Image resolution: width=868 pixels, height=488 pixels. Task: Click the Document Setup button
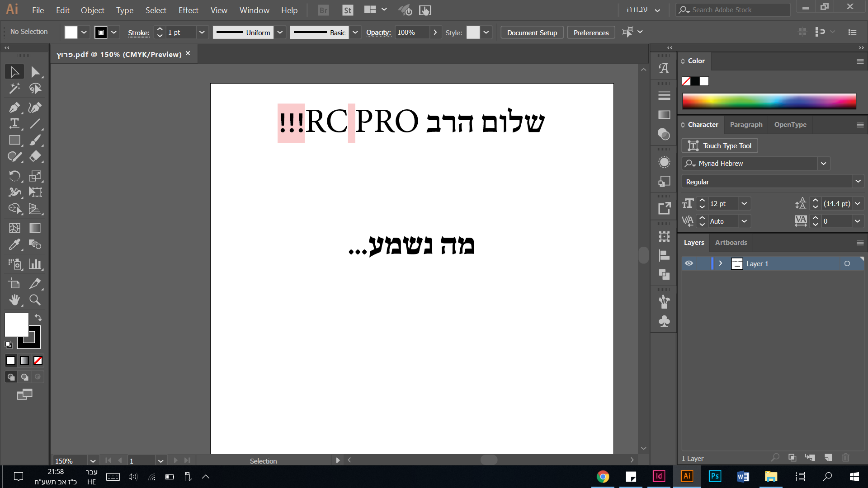tap(532, 32)
